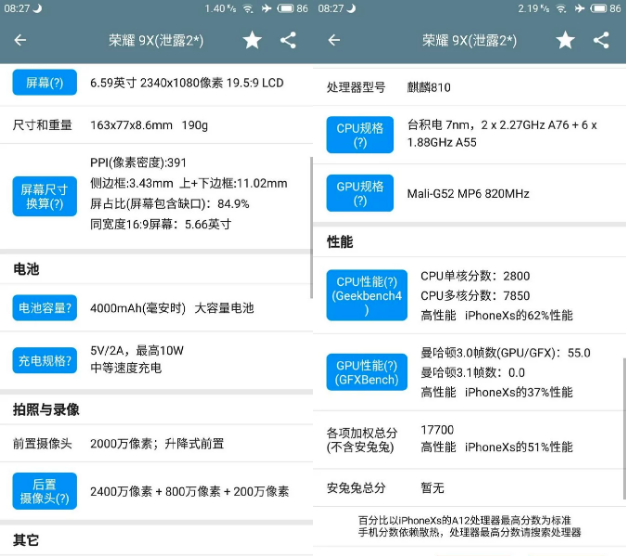Select the 2000万像素 front camera text
627x556 pixels.
pos(157,444)
